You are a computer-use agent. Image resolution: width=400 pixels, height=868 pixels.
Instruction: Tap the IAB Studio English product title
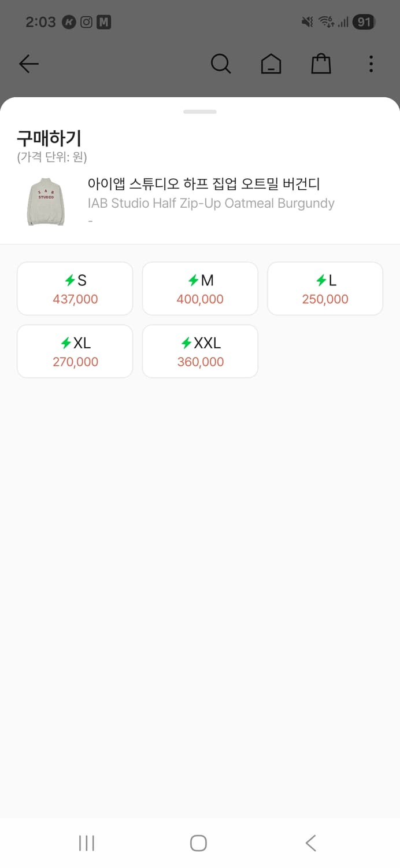tap(211, 204)
